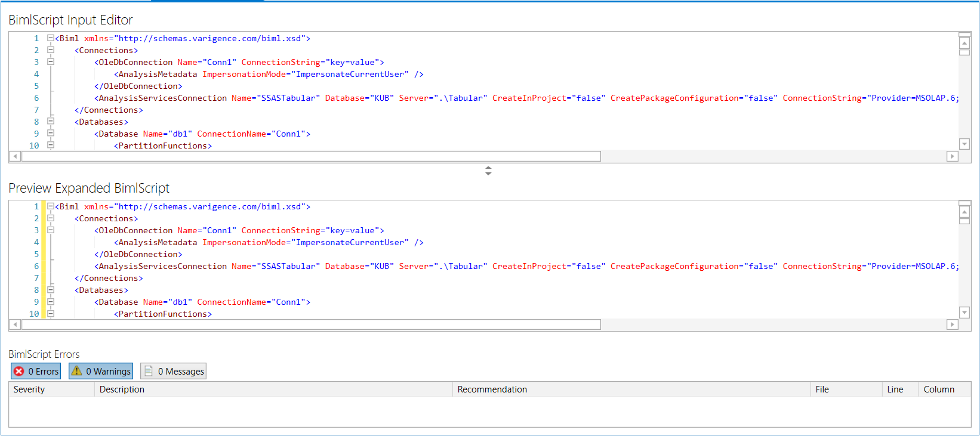The width and height of the screenshot is (980, 436).
Task: Click the Preview pane vertical scrollbar thumb
Action: (x=964, y=221)
